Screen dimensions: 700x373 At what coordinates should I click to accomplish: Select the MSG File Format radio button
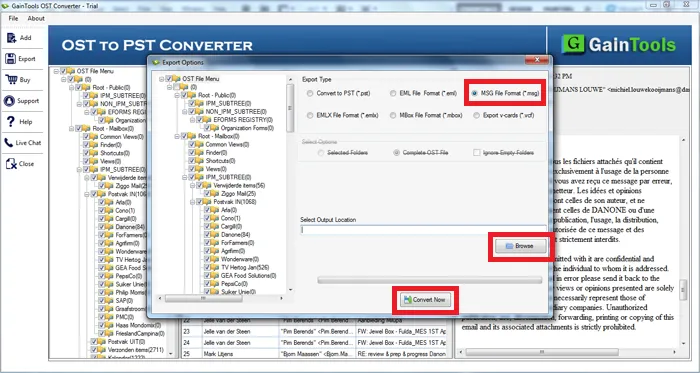tap(475, 93)
